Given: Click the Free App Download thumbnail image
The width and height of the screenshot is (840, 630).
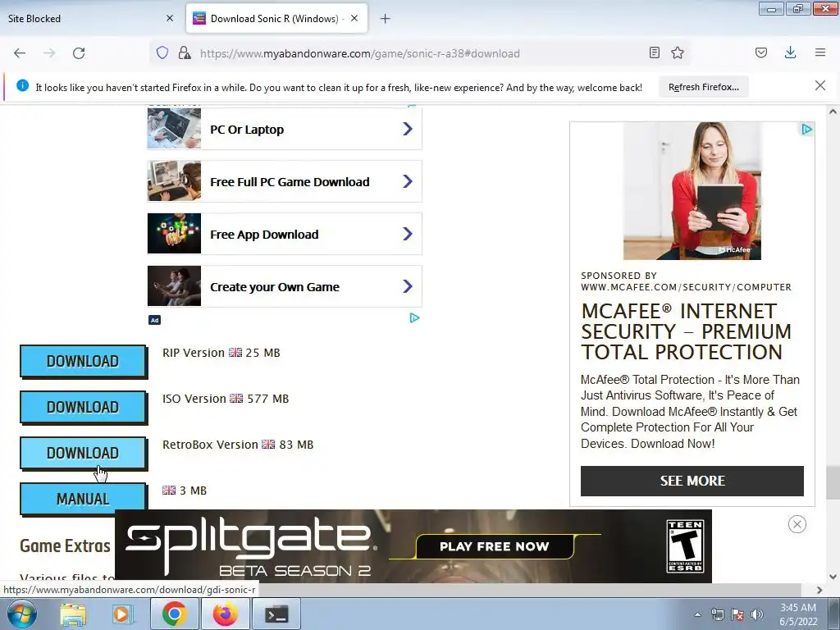Looking at the screenshot, I should point(174,234).
